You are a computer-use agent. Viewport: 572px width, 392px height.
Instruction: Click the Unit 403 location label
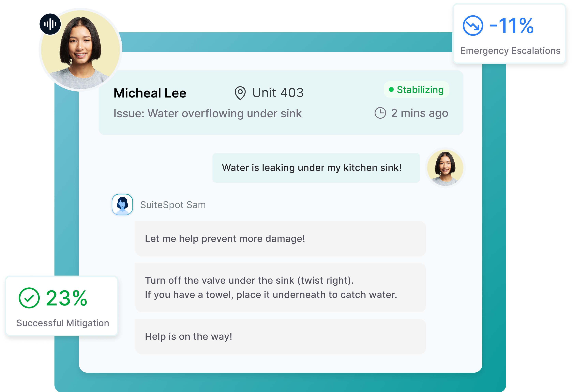pos(278,93)
